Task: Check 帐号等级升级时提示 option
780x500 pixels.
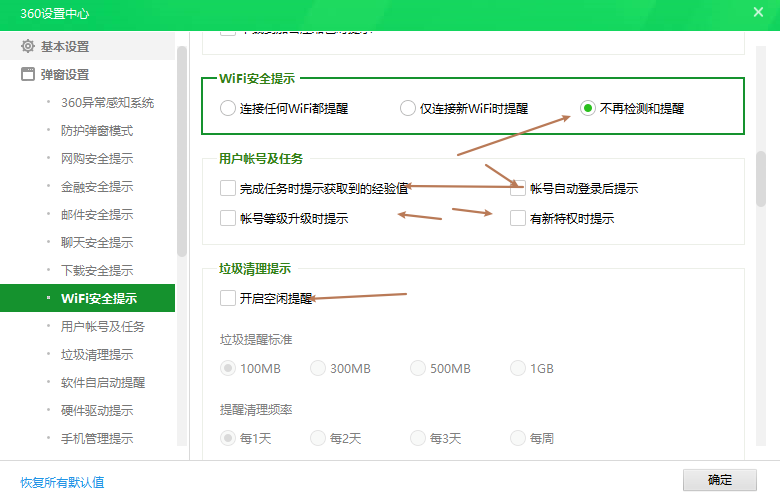Action: 228,218
